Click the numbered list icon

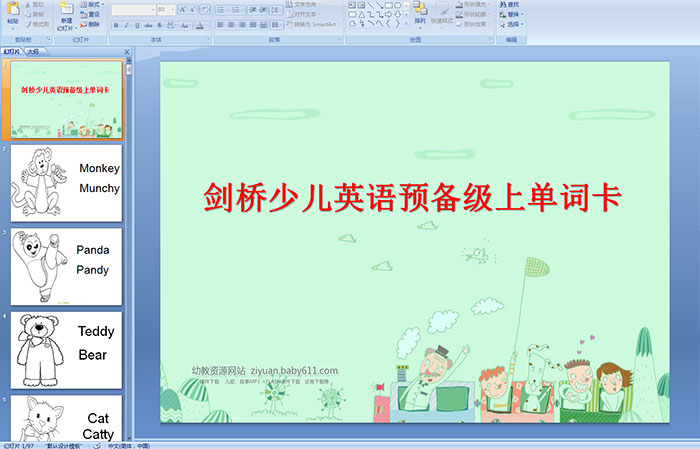click(x=237, y=10)
